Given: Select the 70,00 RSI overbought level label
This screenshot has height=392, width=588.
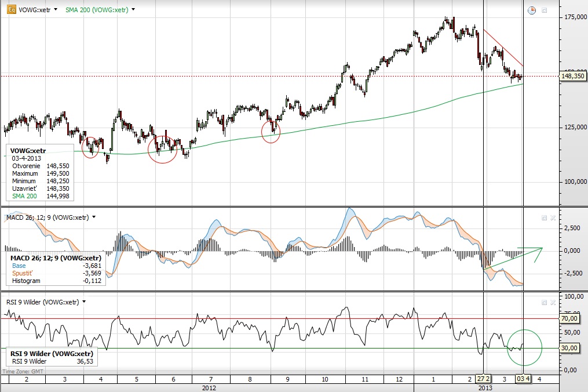Looking at the screenshot, I should 569,318.
